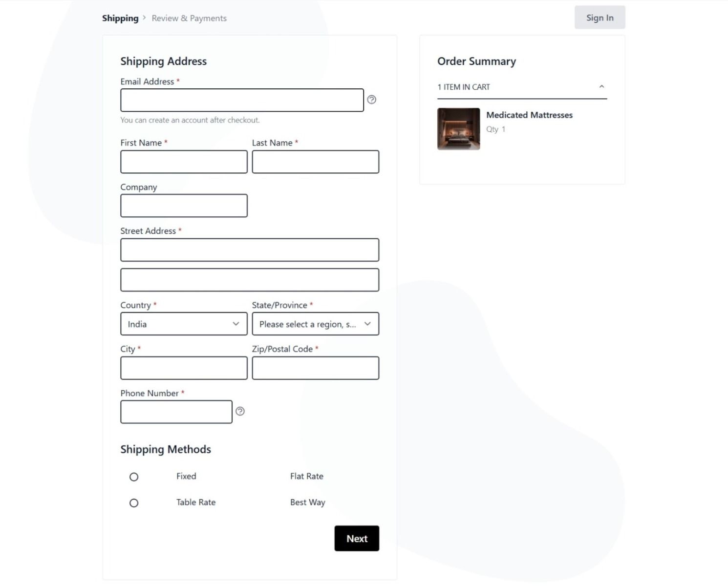Screen dimensions: 728x586
Task: Open the Country dropdown showing India
Action: pyautogui.click(x=184, y=324)
